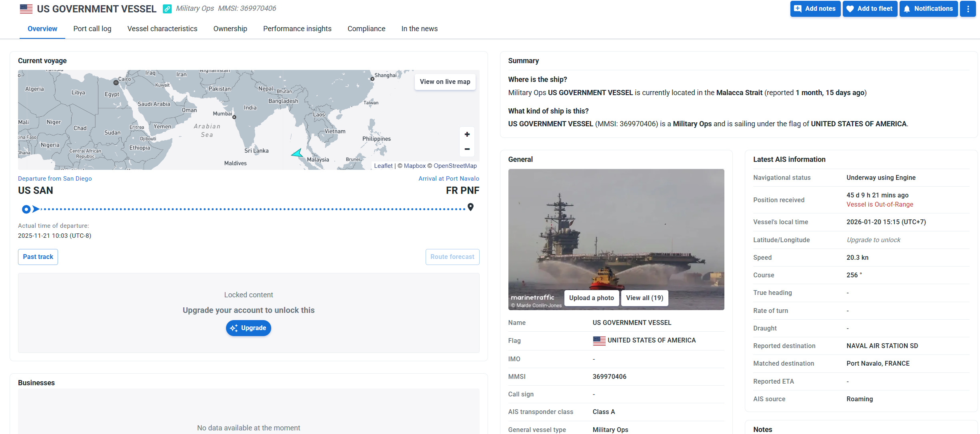This screenshot has height=434, width=980.
Task: Click the departure circle marker on voyage line
Action: click(x=26, y=209)
